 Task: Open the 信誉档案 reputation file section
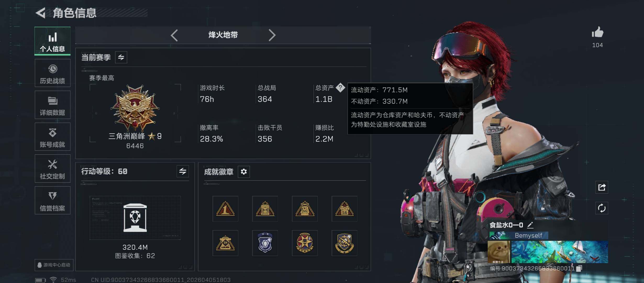click(x=52, y=200)
